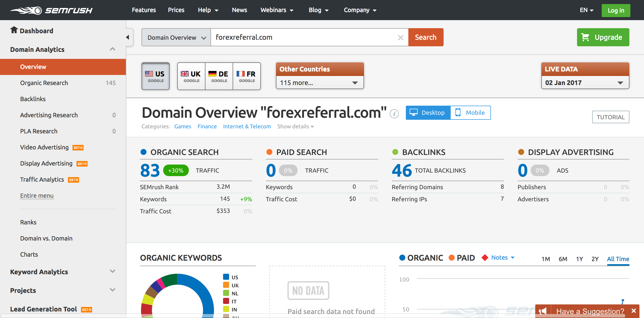The image size is (644, 318).
Task: Click the SEMrush logo icon
Action: [x=26, y=10]
